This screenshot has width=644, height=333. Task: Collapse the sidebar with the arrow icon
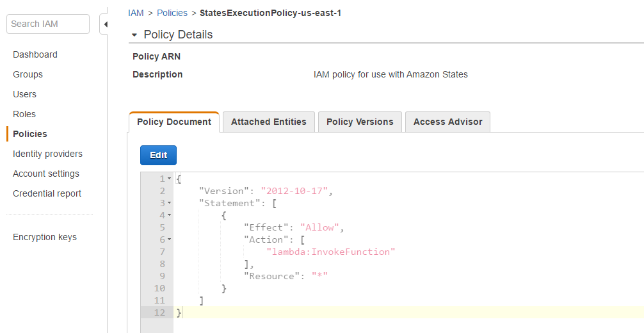[105, 24]
